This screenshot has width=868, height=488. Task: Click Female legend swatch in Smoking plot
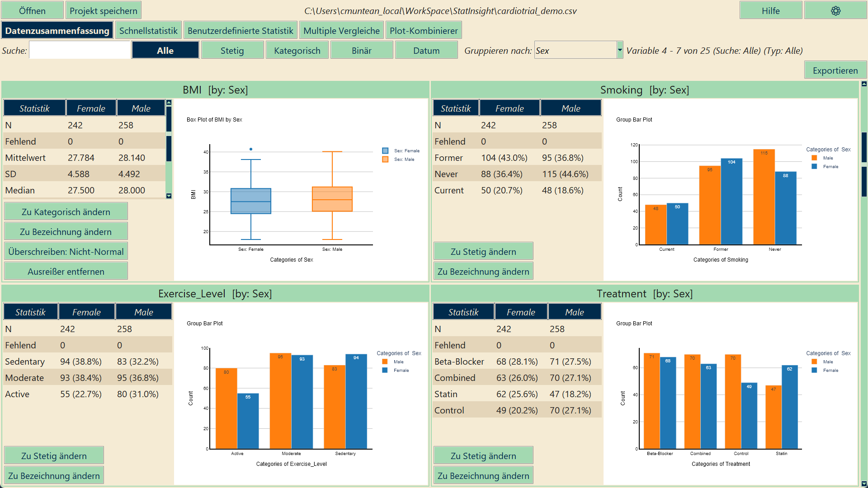[814, 166]
